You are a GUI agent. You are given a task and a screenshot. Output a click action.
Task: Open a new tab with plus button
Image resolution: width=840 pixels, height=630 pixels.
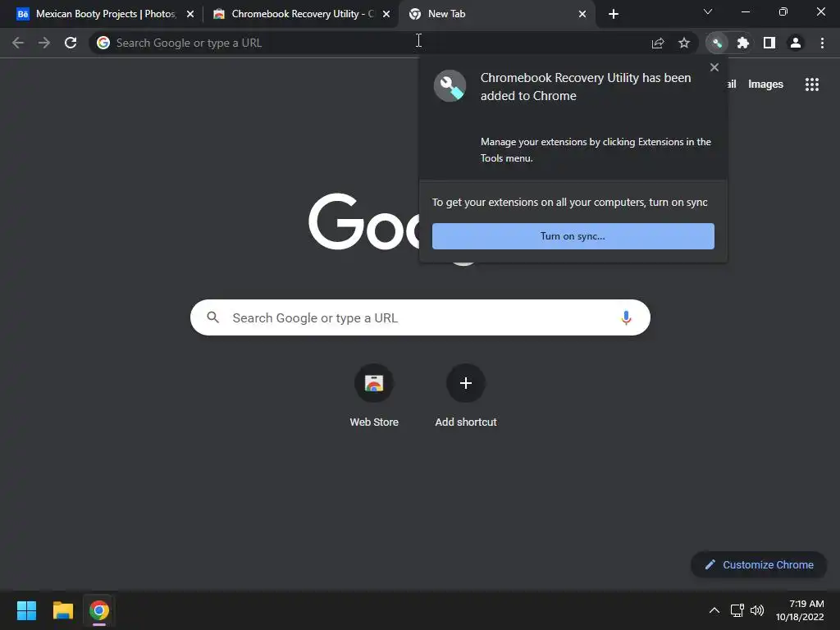[614, 15]
